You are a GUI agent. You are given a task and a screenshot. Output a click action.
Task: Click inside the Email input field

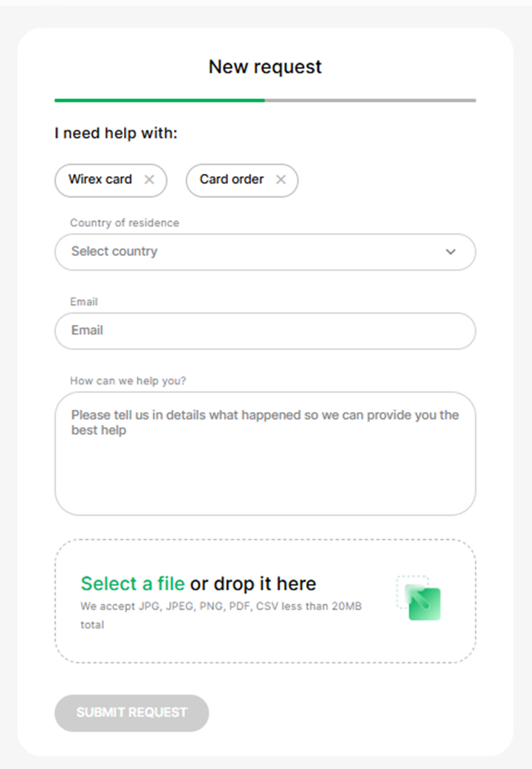click(x=265, y=331)
